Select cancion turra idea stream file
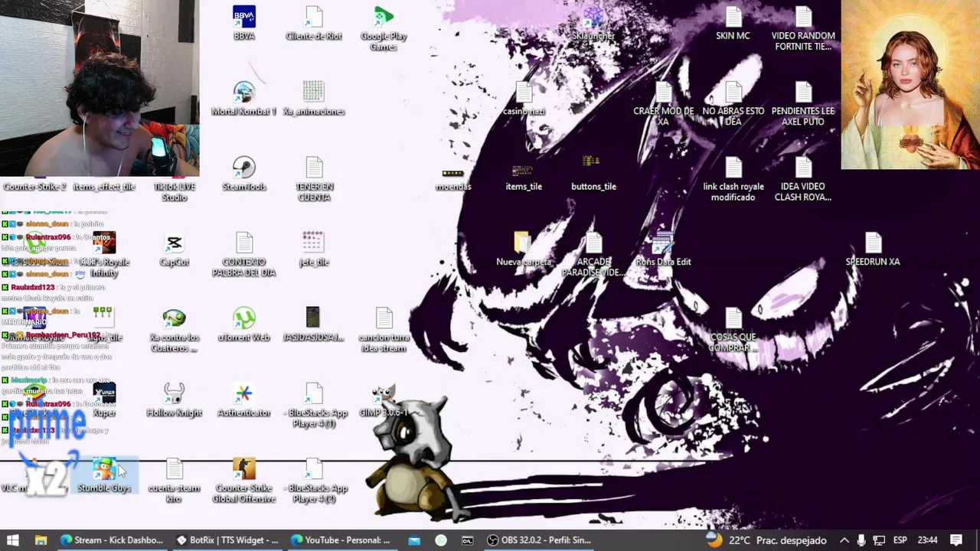This screenshot has height=551, width=980. (x=384, y=330)
